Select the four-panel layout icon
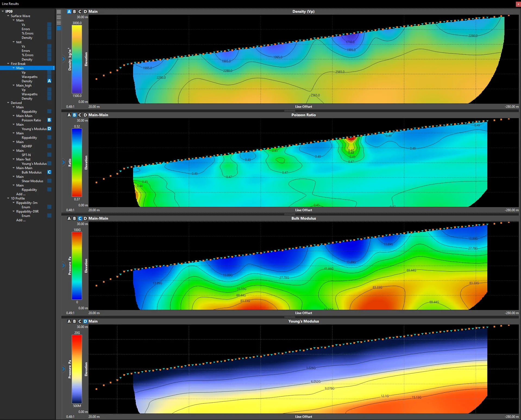Screen dimensions: 521x420 [x=59, y=28]
